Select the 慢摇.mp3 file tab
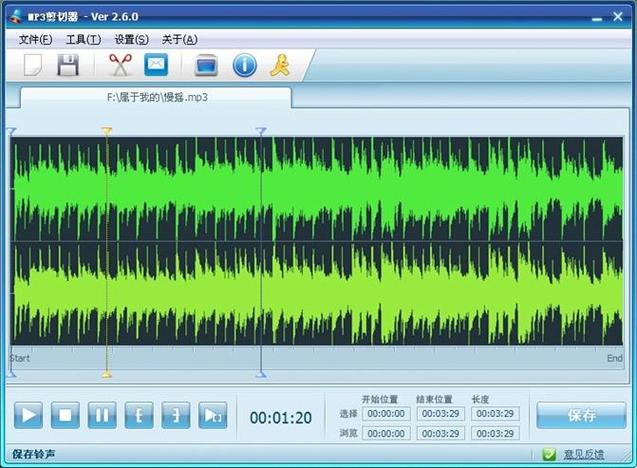 coord(156,98)
